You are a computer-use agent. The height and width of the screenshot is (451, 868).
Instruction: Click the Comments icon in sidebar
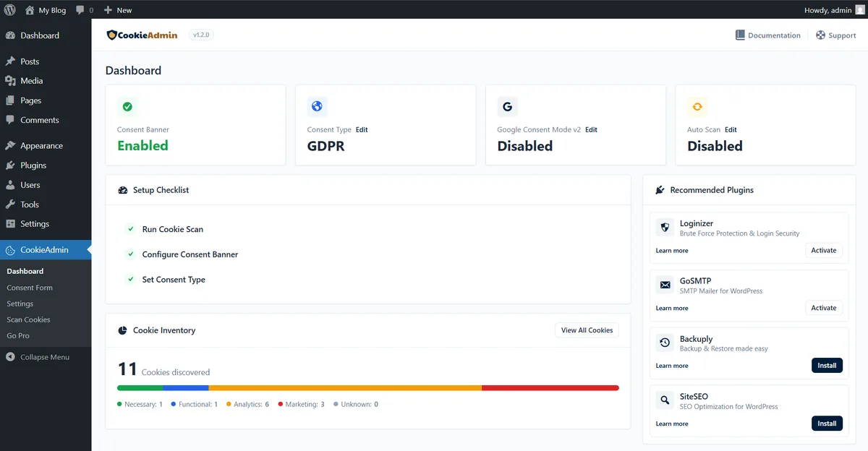(10, 120)
